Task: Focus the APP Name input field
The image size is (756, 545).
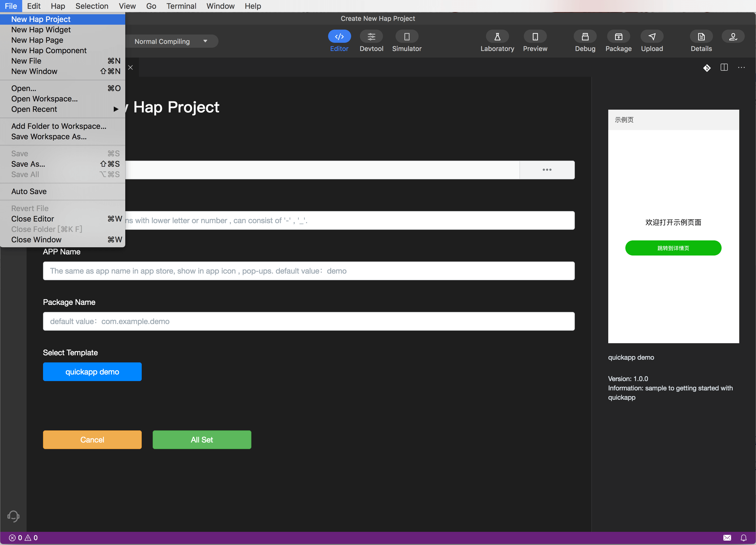Action: pos(309,271)
